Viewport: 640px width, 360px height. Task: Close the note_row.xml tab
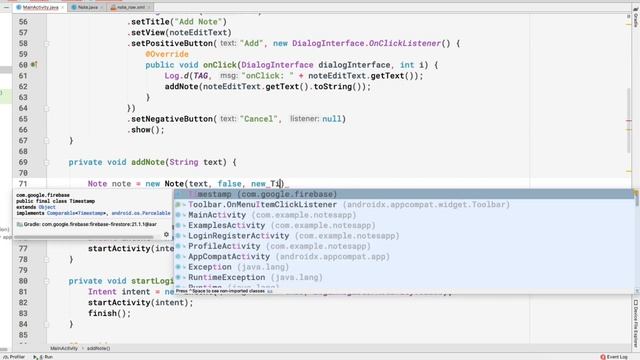coord(149,7)
